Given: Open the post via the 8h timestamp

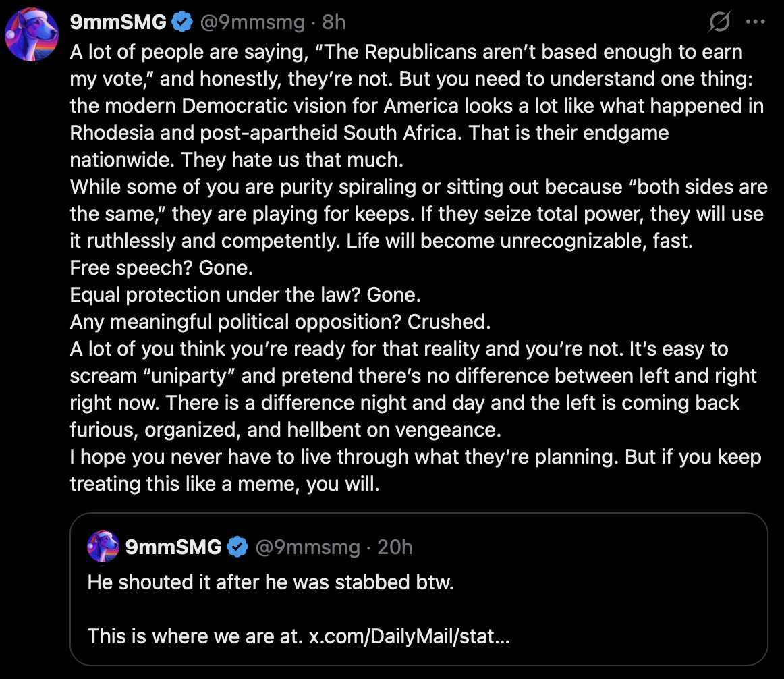Looking at the screenshot, I should tap(334, 22).
